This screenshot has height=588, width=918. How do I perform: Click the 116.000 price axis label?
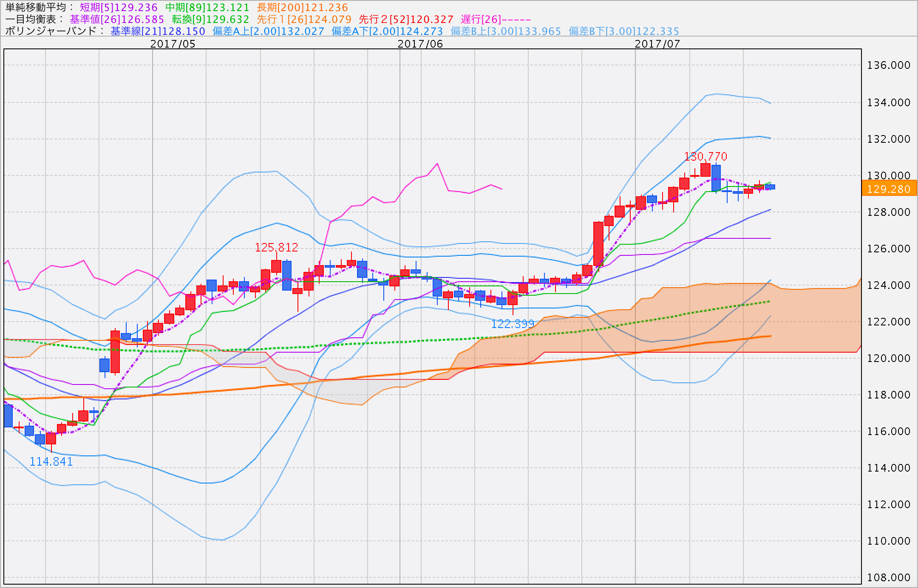[889, 431]
